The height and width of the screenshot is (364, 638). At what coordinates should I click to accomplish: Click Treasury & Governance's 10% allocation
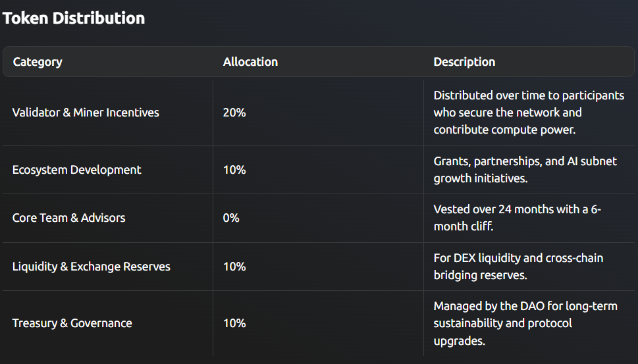click(x=234, y=323)
